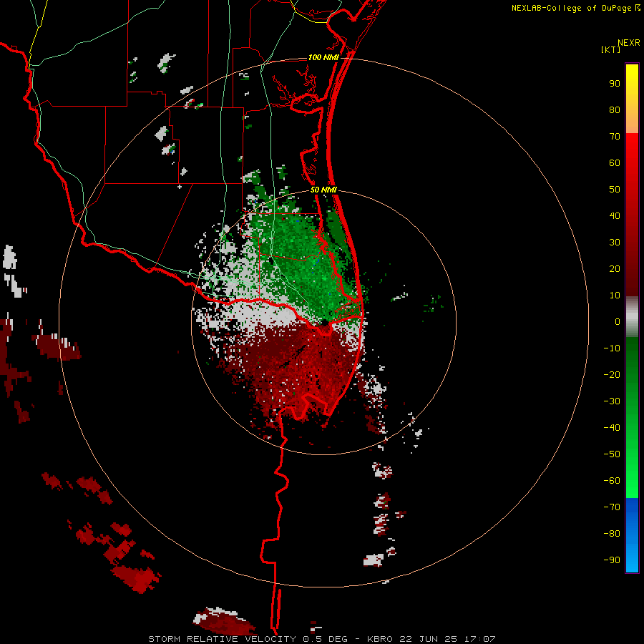Click the positive 80 knot scale label

coord(615,109)
